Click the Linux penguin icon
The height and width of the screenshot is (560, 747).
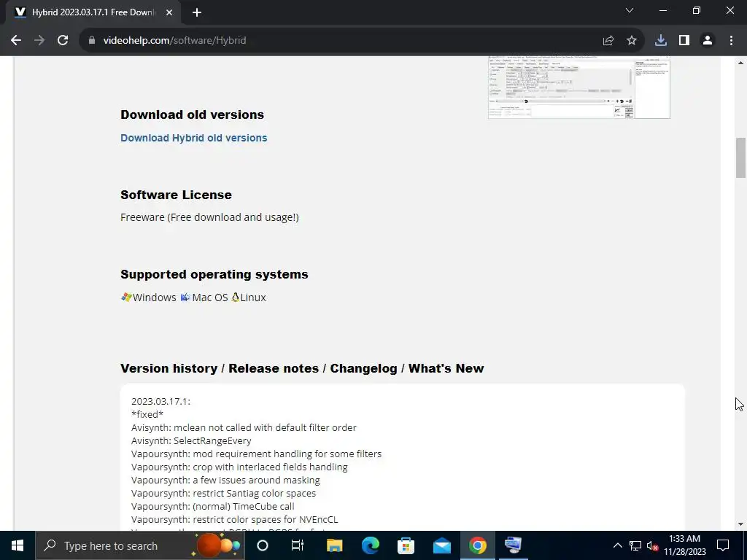click(236, 297)
